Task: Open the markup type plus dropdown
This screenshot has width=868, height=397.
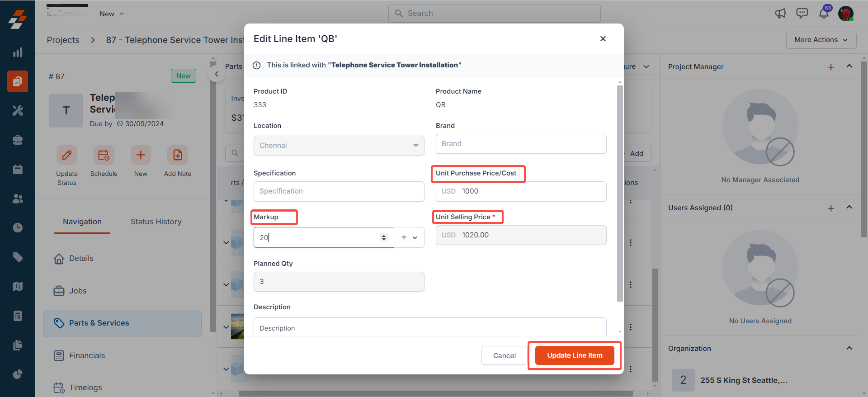Action: (x=409, y=237)
